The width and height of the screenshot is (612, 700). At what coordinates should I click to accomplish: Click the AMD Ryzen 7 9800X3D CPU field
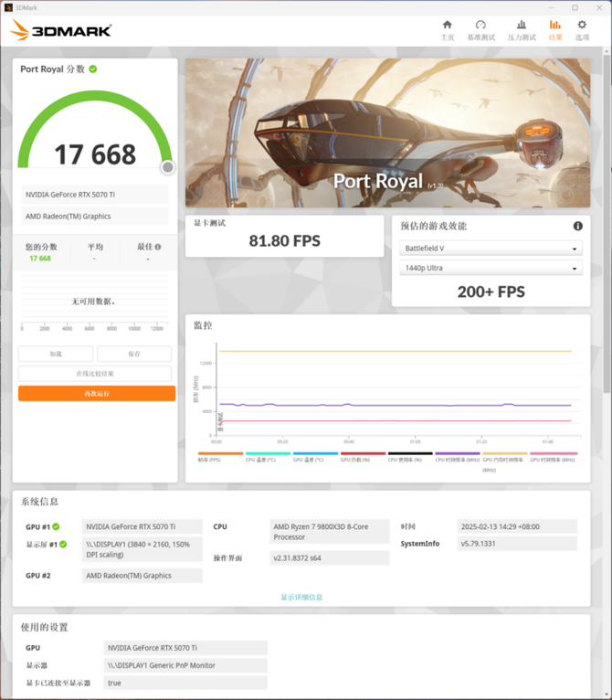point(330,532)
